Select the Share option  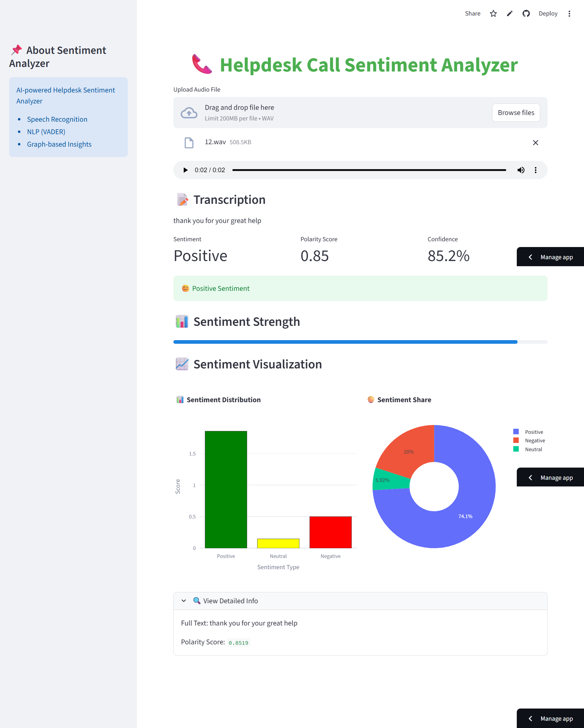pos(473,13)
